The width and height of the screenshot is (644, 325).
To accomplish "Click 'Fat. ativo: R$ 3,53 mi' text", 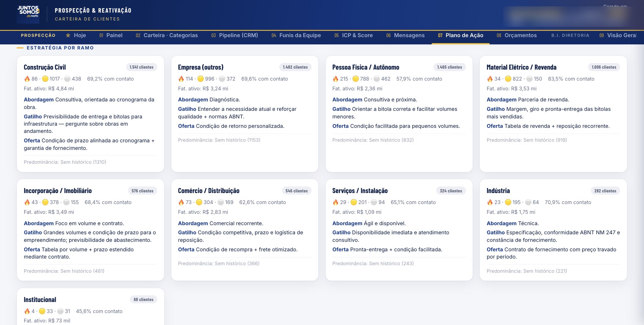I will 512,88.
